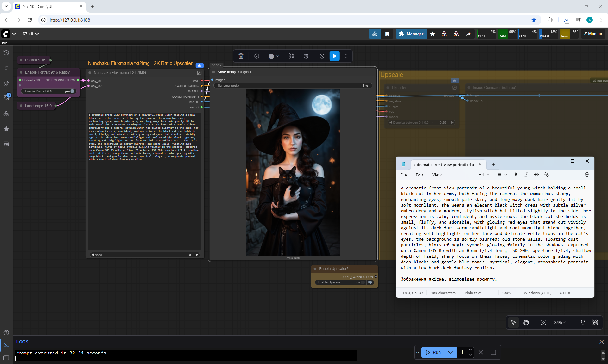Image resolution: width=608 pixels, height=364 pixels.
Task: Open the queue history sidebar icon
Action: [x=6, y=53]
